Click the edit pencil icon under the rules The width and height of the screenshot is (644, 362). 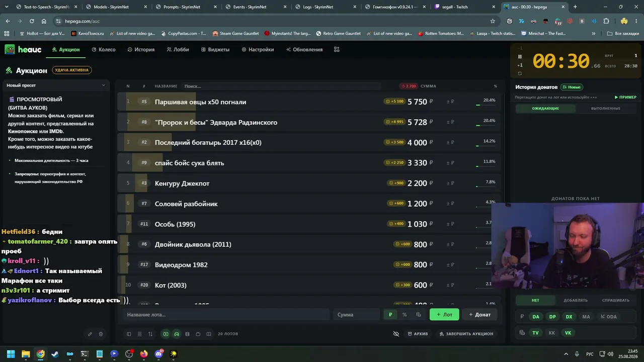90,334
